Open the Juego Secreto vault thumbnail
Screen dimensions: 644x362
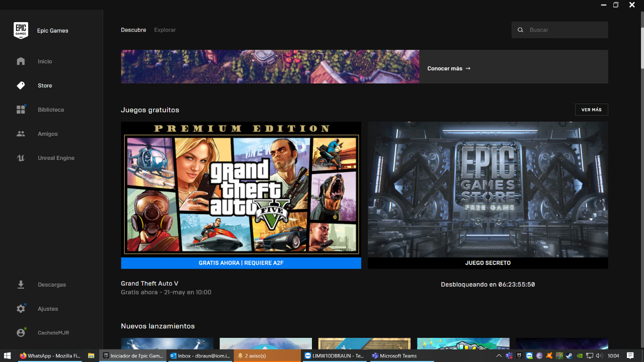pos(488,189)
